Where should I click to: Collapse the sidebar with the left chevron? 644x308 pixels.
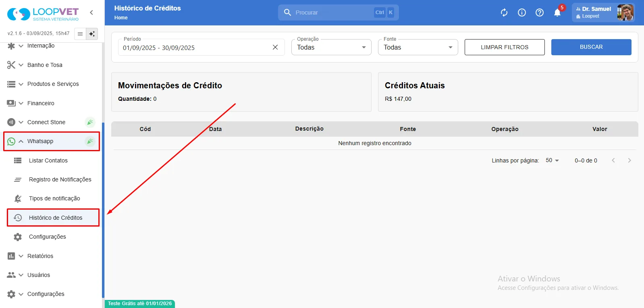point(91,12)
